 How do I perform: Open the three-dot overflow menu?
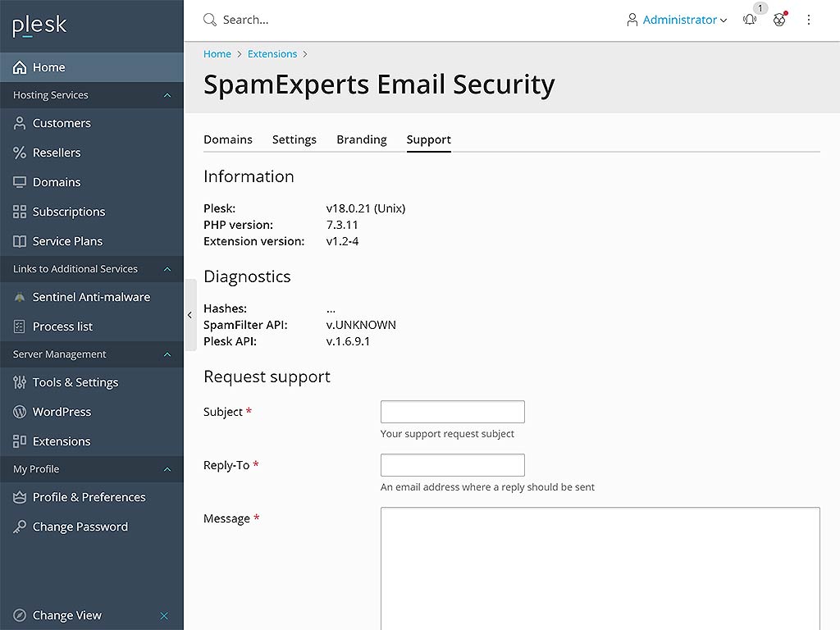pos(809,20)
